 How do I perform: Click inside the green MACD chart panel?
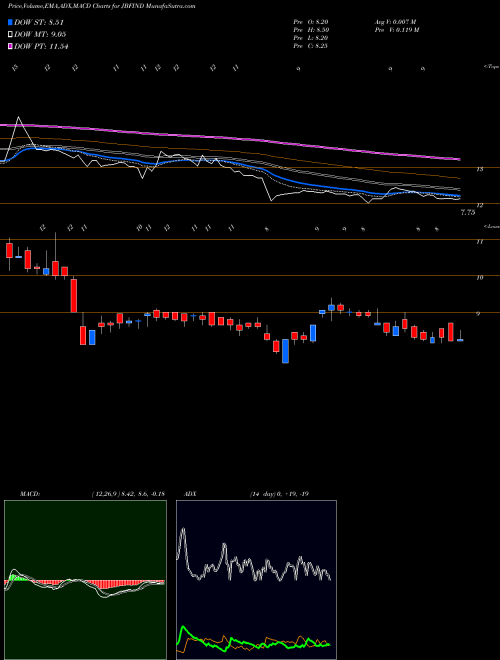click(x=85, y=580)
